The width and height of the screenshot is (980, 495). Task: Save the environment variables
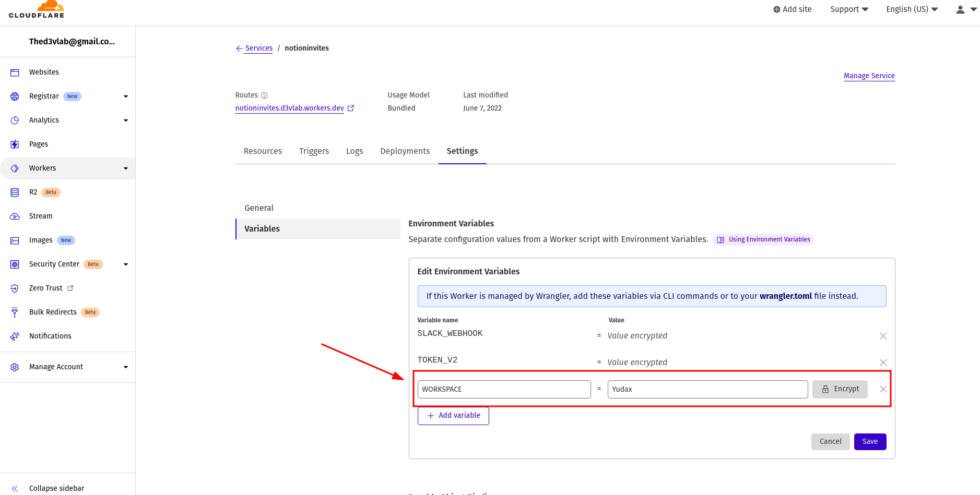coord(870,442)
